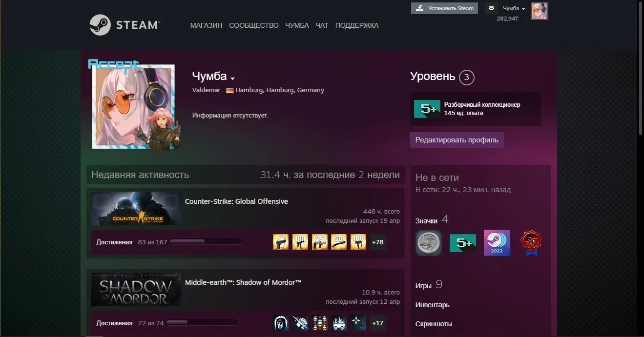Open the Counter-Strike game banner image

pos(136,208)
